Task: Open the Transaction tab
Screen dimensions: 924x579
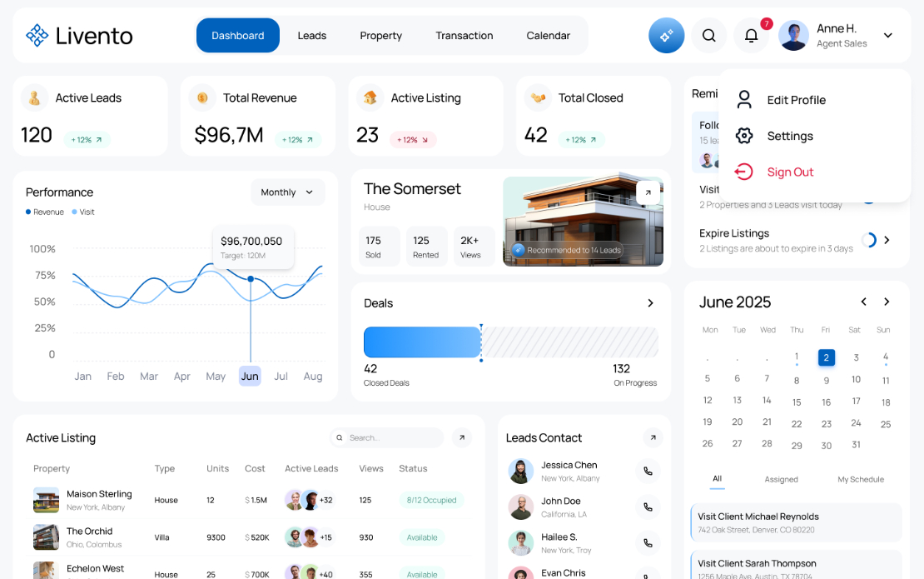Action: 464,35
